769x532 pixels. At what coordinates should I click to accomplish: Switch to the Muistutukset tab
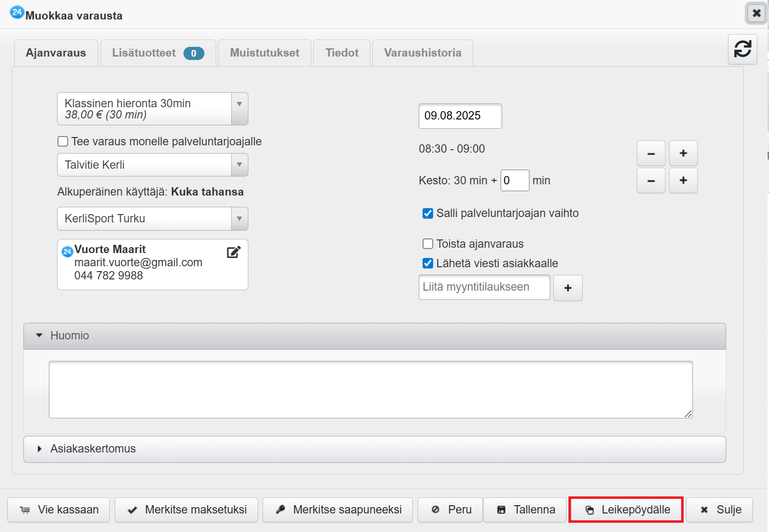[264, 53]
